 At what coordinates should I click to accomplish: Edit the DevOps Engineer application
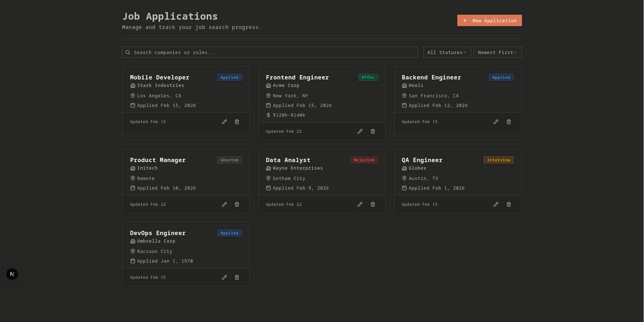[x=224, y=277]
